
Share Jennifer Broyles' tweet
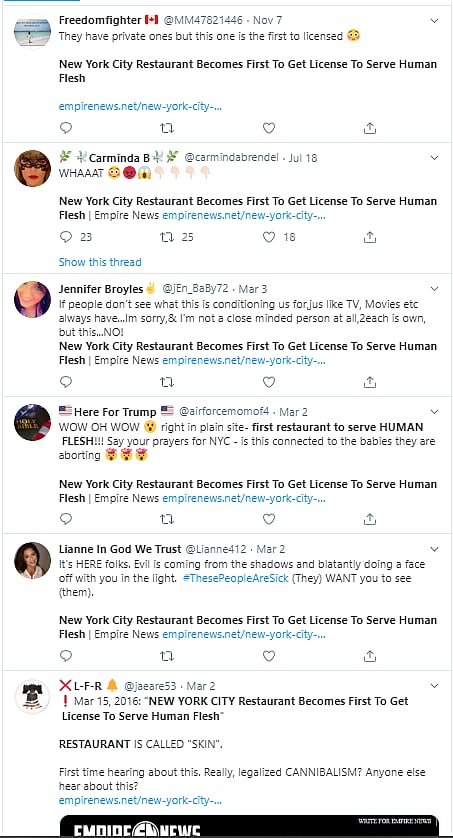pyautogui.click(x=370, y=382)
